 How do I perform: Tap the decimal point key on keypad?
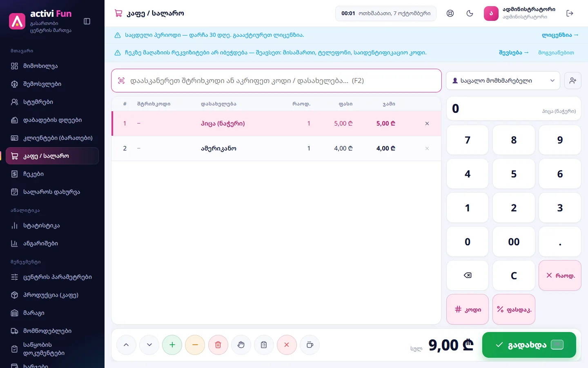point(560,242)
